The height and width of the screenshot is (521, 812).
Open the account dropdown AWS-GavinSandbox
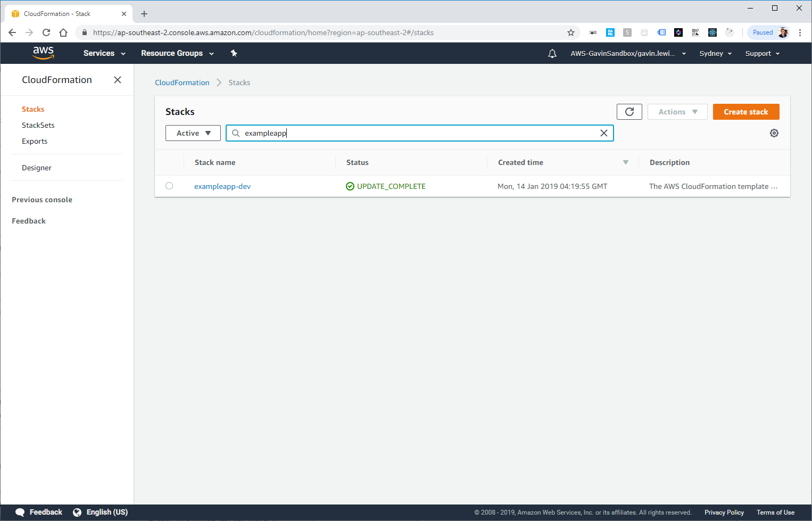pos(628,53)
